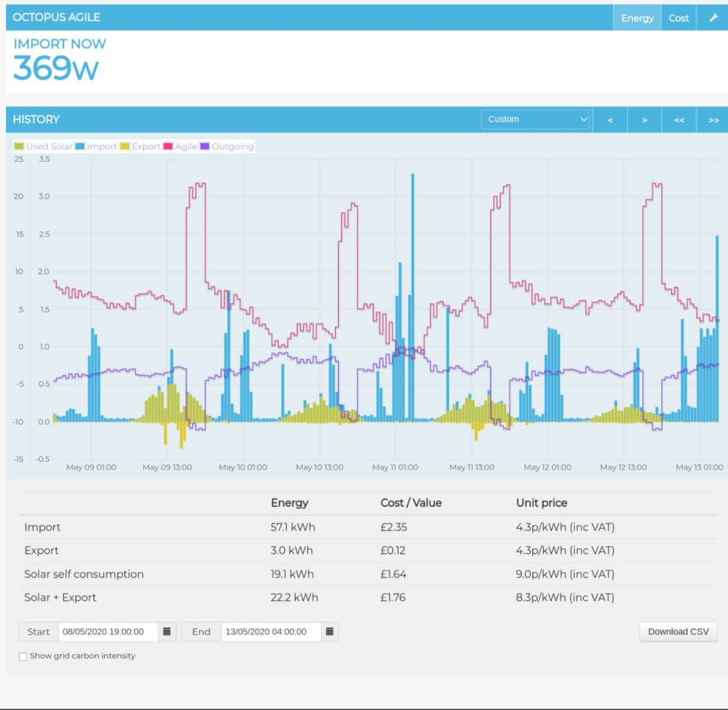Screen dimensions: 728x710
Task: Enable the Show grid carbon intensity checkbox
Action: (23, 656)
